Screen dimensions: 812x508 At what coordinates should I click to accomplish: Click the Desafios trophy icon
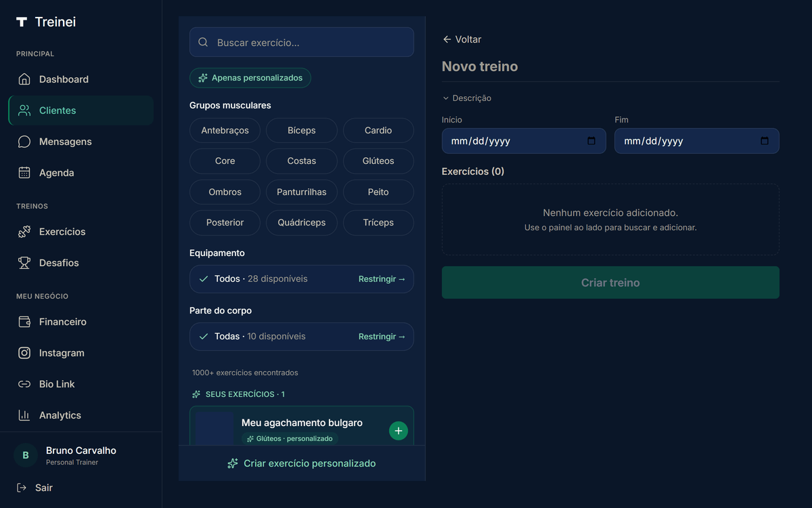click(x=24, y=263)
